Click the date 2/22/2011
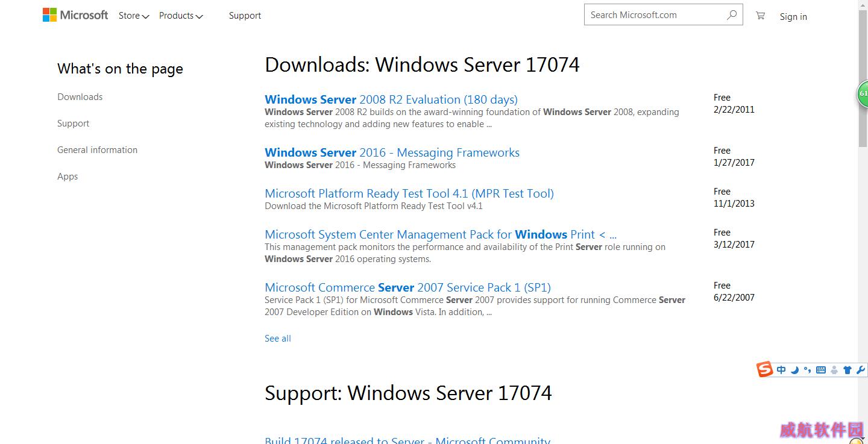This screenshot has width=868, height=444. [x=734, y=110]
